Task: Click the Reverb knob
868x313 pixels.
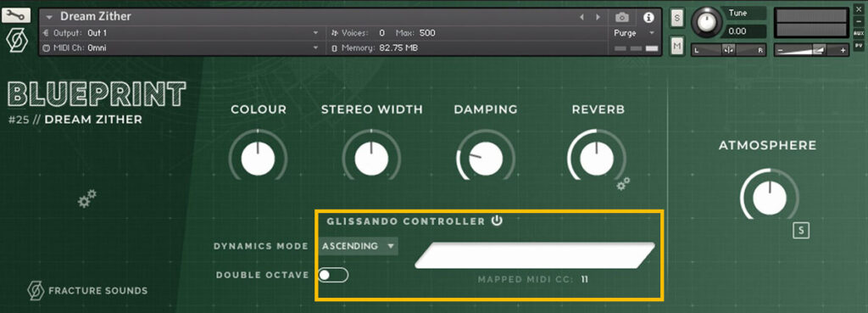Action: click(x=597, y=158)
